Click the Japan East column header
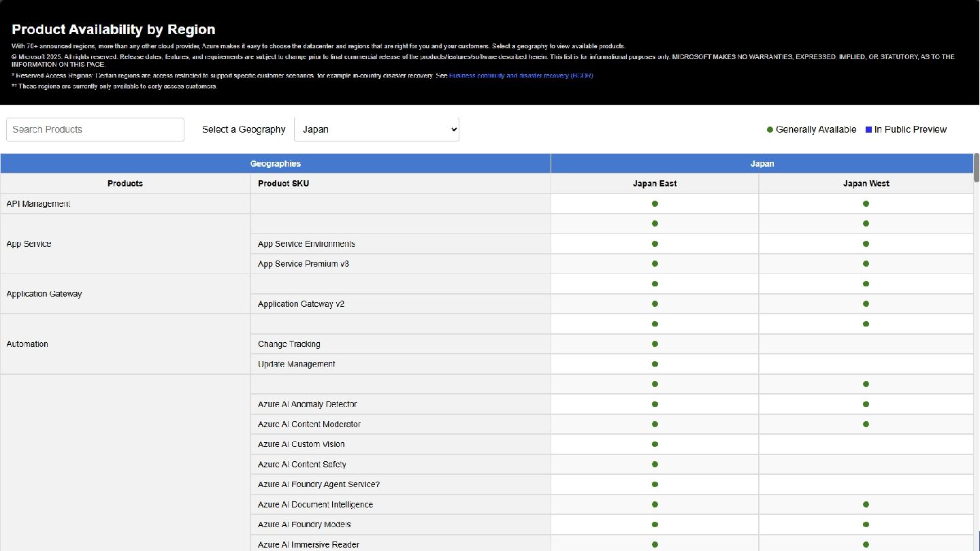 point(655,184)
